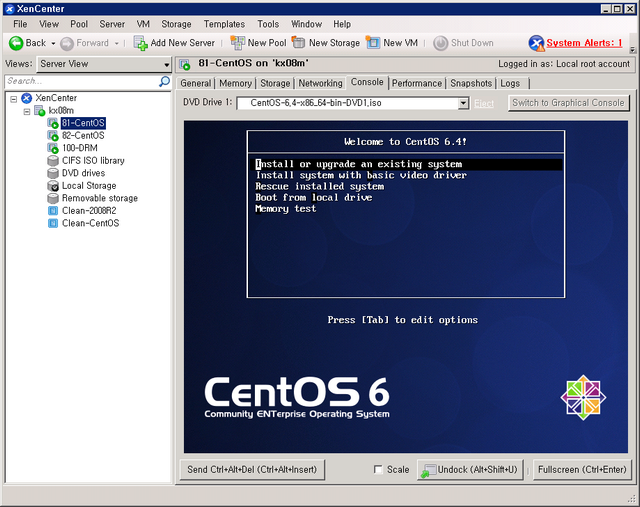The width and height of the screenshot is (640, 507).
Task: Select 'Boot from local drive' option
Action: pyautogui.click(x=314, y=198)
